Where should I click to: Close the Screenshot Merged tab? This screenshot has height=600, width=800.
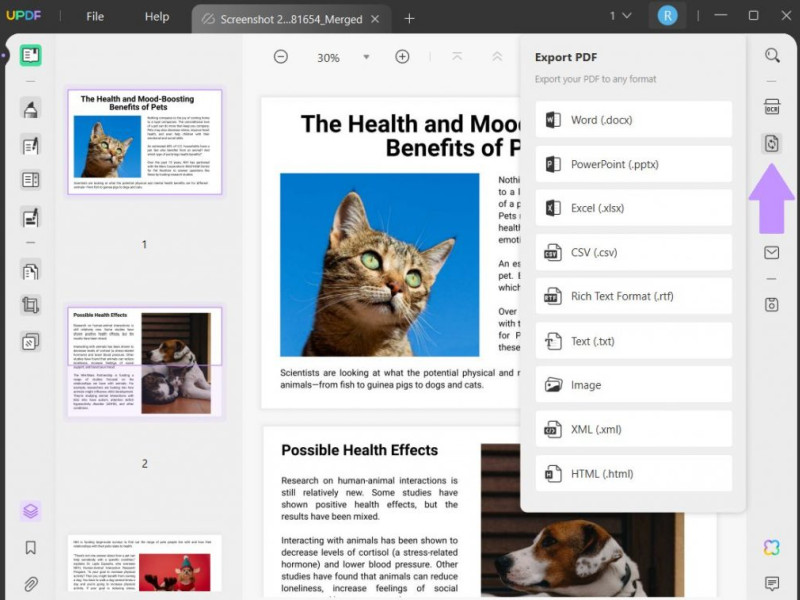[x=375, y=19]
